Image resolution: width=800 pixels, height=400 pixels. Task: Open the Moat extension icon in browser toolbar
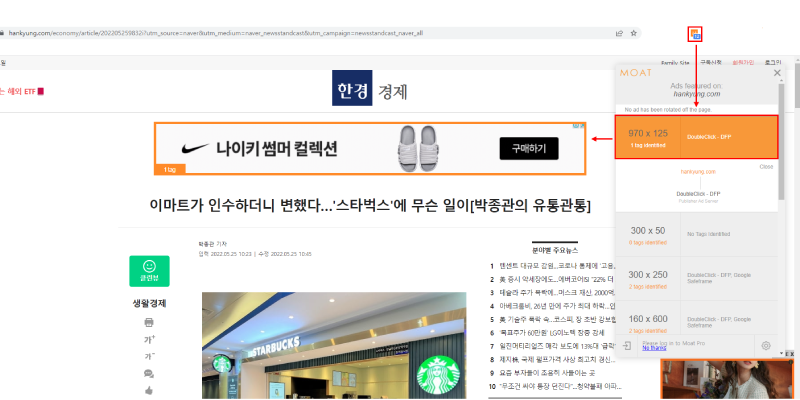pyautogui.click(x=695, y=34)
